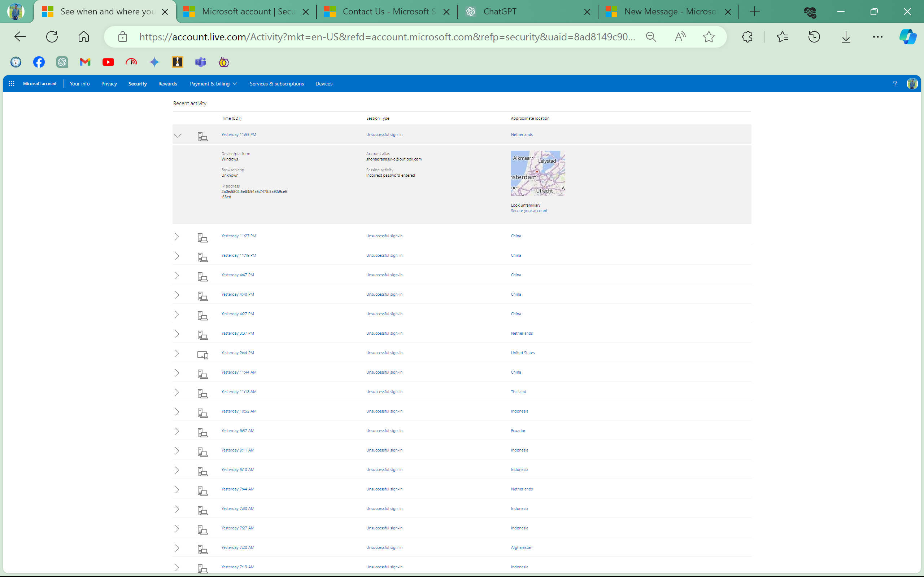Open the Microsoft Teams bookmark icon
The image size is (924, 577).
click(200, 62)
